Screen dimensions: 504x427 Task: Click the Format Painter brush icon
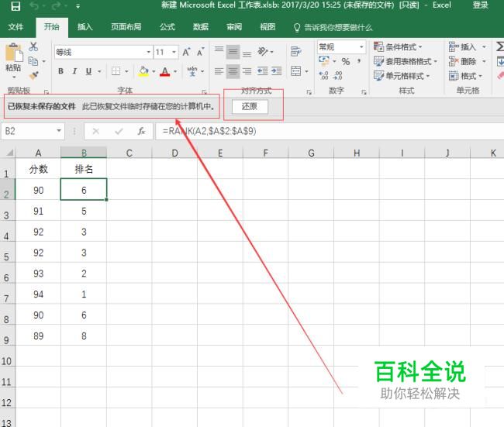pyautogui.click(x=33, y=75)
